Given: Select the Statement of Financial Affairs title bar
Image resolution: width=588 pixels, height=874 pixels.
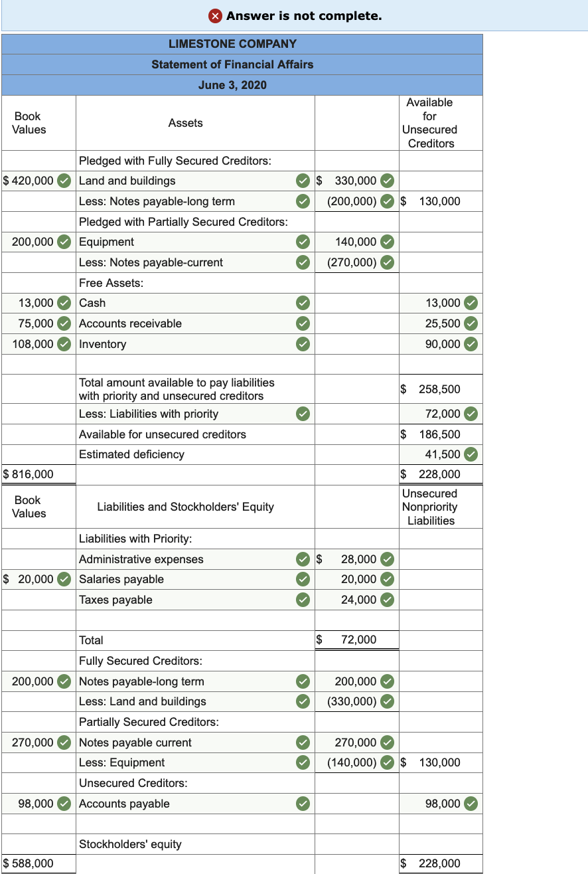Looking at the screenshot, I should 232,64.
